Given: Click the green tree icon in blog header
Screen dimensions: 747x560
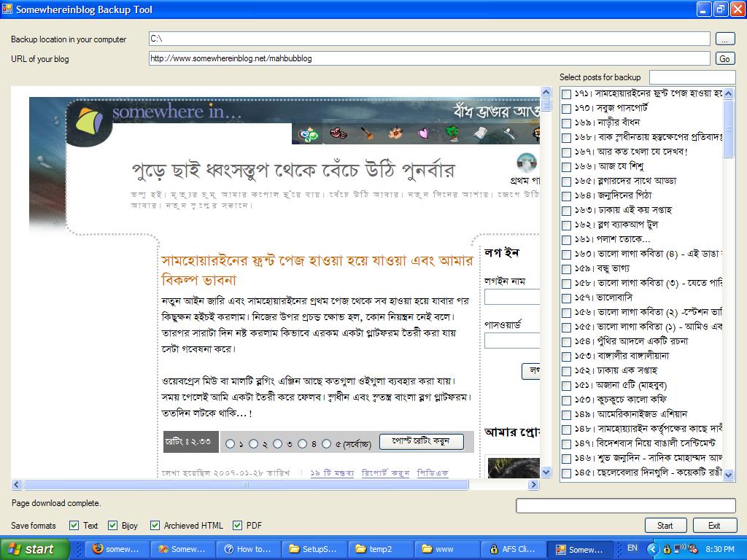Looking at the screenshot, I should pos(452,133).
